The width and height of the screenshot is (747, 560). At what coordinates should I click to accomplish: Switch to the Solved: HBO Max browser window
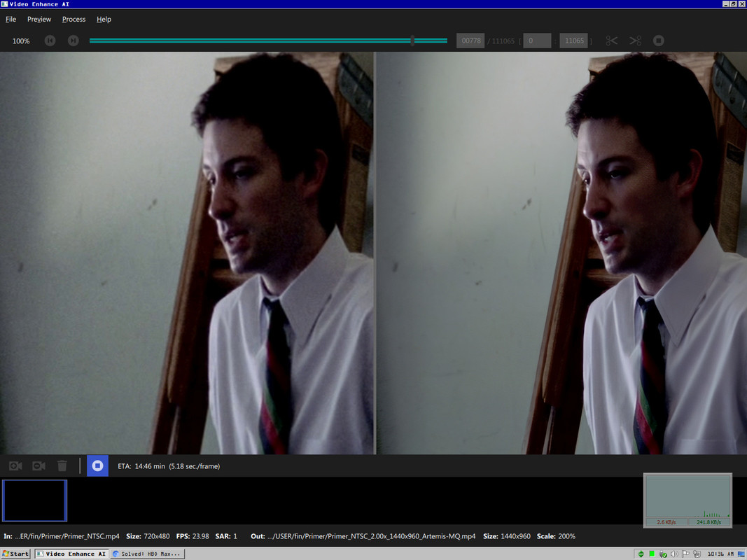pos(147,553)
